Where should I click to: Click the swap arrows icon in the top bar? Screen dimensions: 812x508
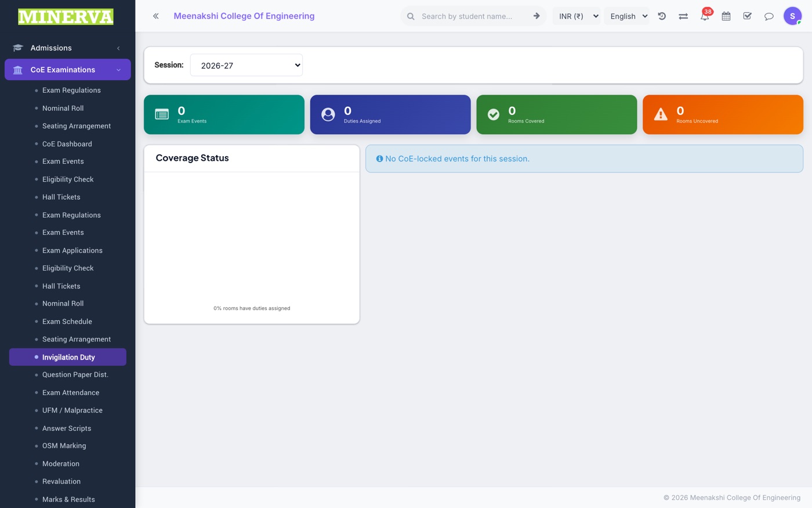click(x=683, y=16)
